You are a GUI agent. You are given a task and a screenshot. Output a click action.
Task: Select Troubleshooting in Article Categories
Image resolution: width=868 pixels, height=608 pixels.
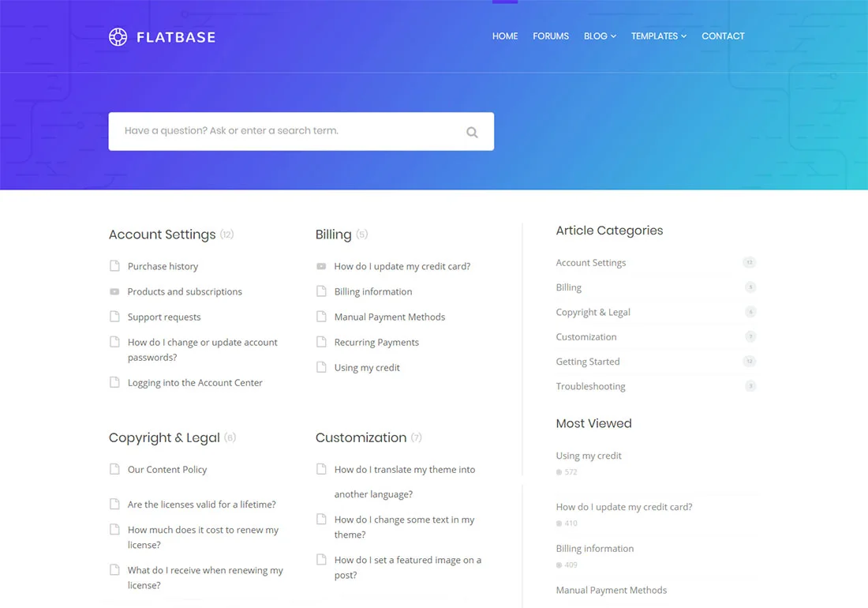tap(590, 386)
